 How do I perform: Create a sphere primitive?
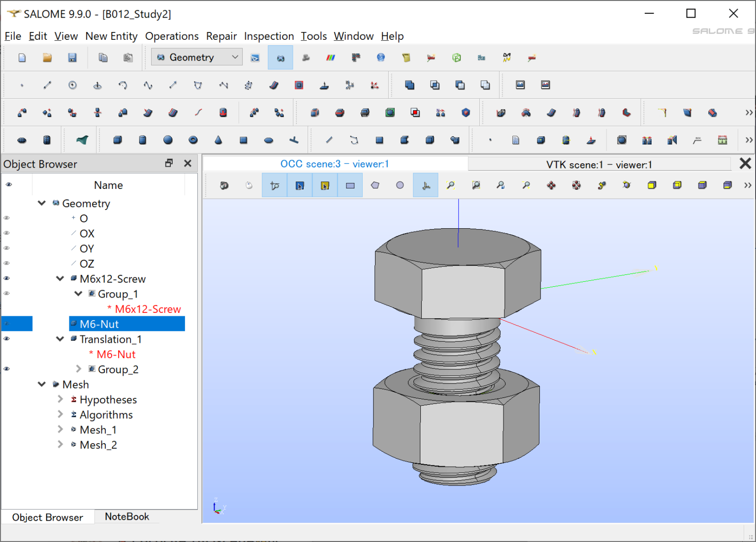click(x=168, y=140)
